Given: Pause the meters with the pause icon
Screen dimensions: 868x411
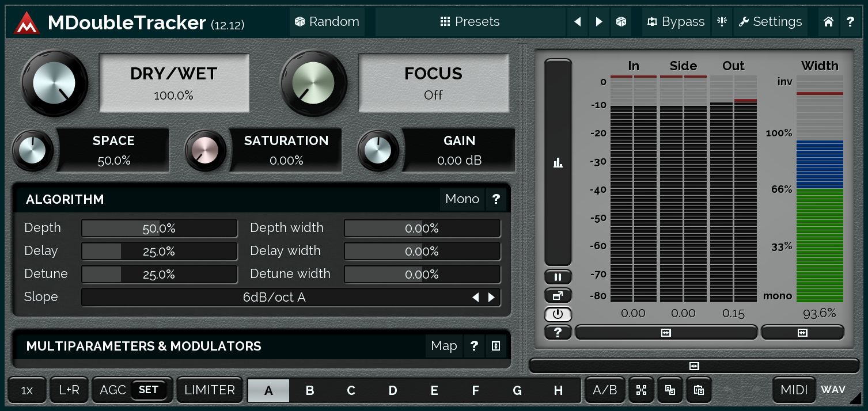Looking at the screenshot, I should click(x=558, y=277).
